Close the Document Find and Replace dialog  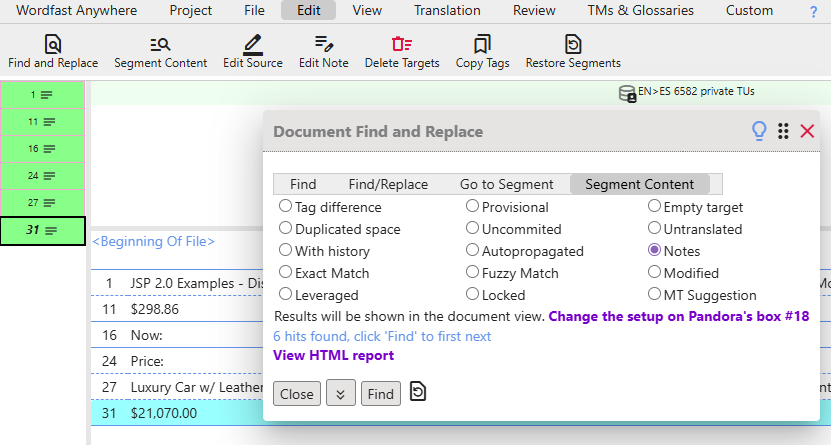(x=807, y=131)
